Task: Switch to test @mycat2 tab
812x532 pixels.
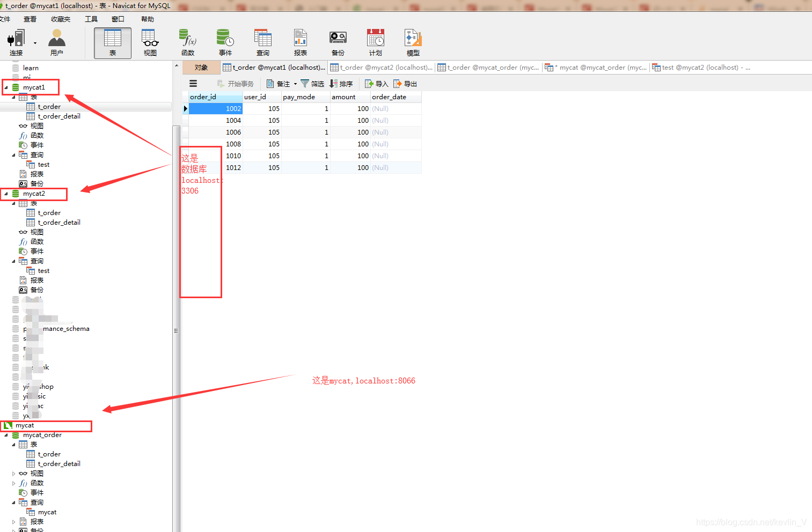Action: (x=701, y=68)
